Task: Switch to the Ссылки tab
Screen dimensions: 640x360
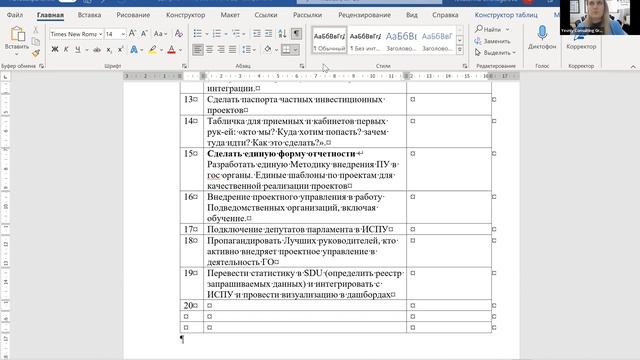Action: pyautogui.click(x=266, y=15)
